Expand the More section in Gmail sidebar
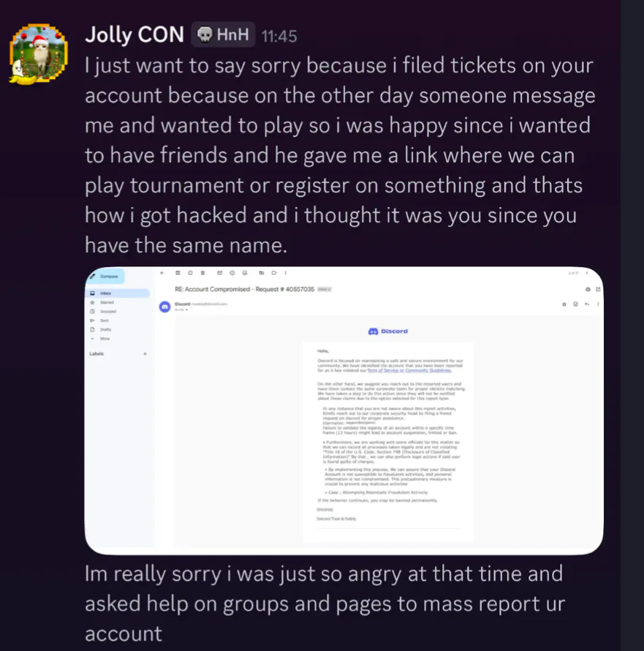644x651 pixels. point(104,339)
